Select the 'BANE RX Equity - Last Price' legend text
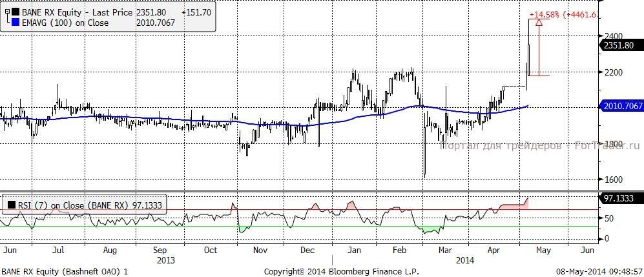Screen dimensions: 644x277 coord(77,13)
